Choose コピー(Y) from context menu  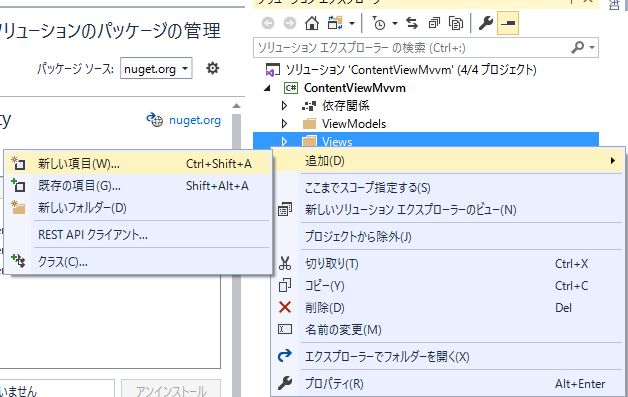click(x=448, y=286)
